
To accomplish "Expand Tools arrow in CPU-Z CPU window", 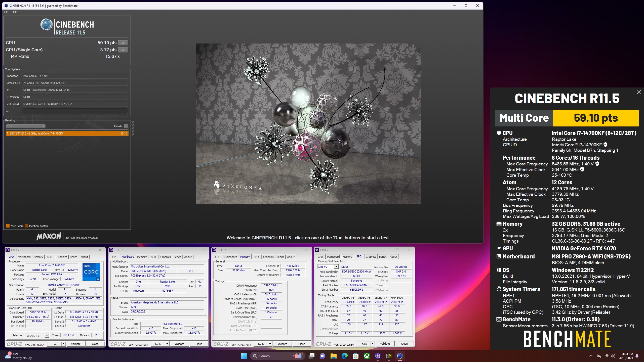I will (x=63, y=344).
